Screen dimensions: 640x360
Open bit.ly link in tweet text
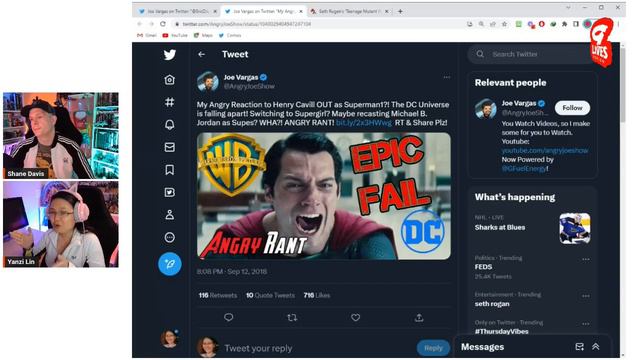pyautogui.click(x=364, y=122)
